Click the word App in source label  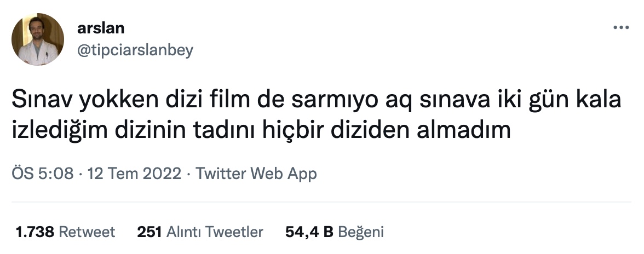[x=302, y=174]
